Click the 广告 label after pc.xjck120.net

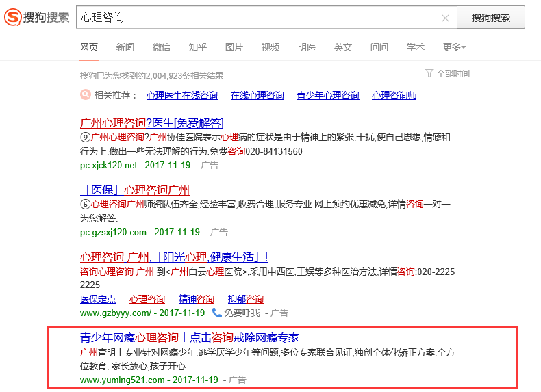(x=210, y=165)
